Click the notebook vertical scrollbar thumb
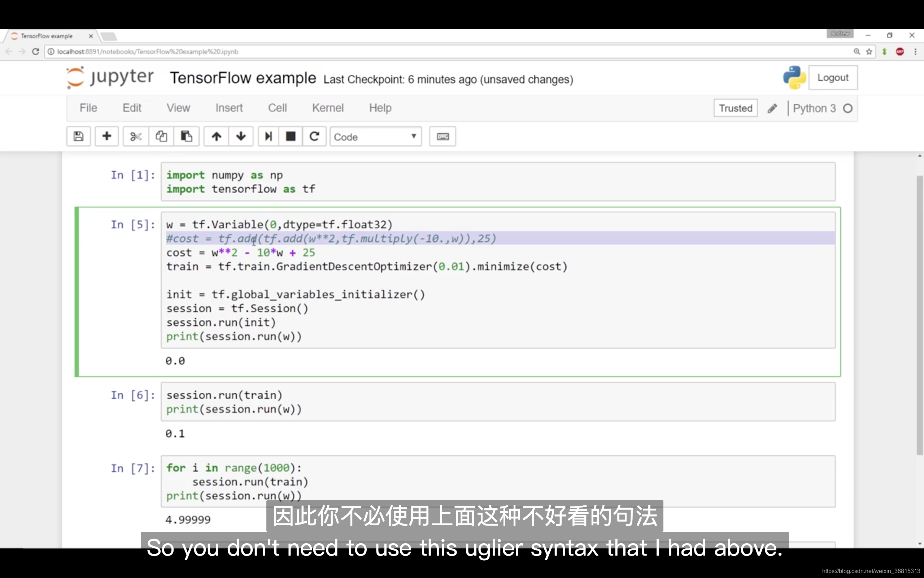Screen dimensions: 924x578 [919, 315]
